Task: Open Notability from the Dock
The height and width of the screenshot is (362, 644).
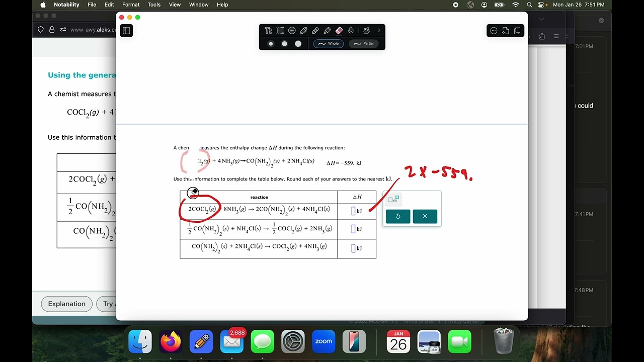Action: coord(201,342)
